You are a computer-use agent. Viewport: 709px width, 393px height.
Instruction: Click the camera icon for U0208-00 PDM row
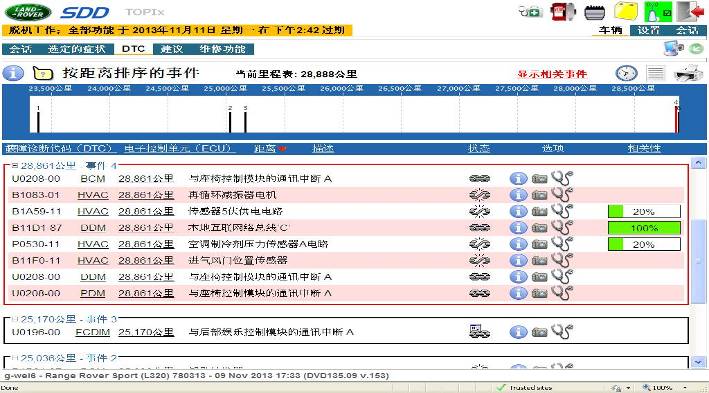point(539,294)
